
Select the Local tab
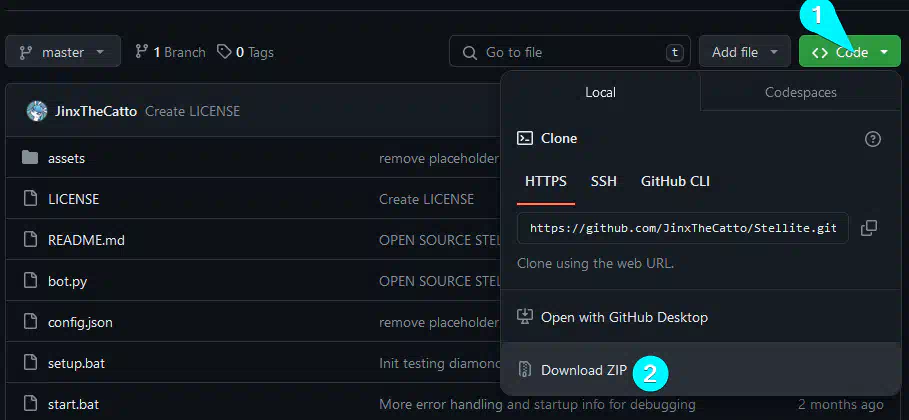600,92
